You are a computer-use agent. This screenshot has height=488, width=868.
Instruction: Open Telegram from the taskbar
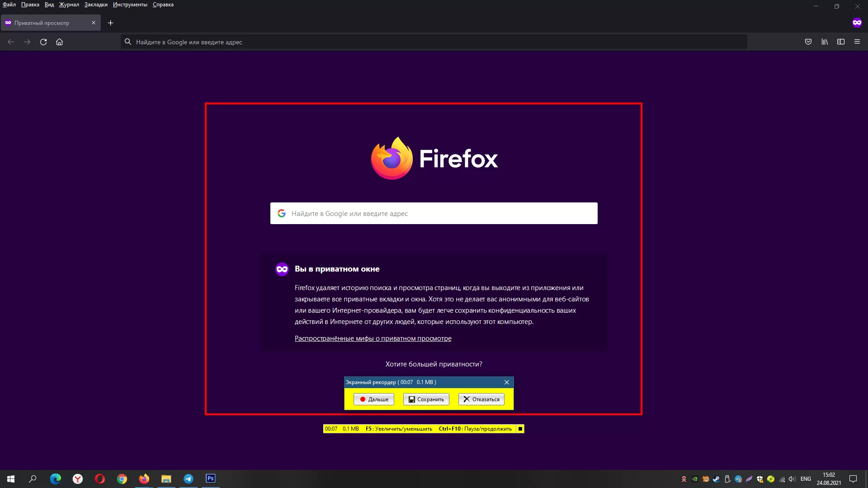tap(189, 479)
